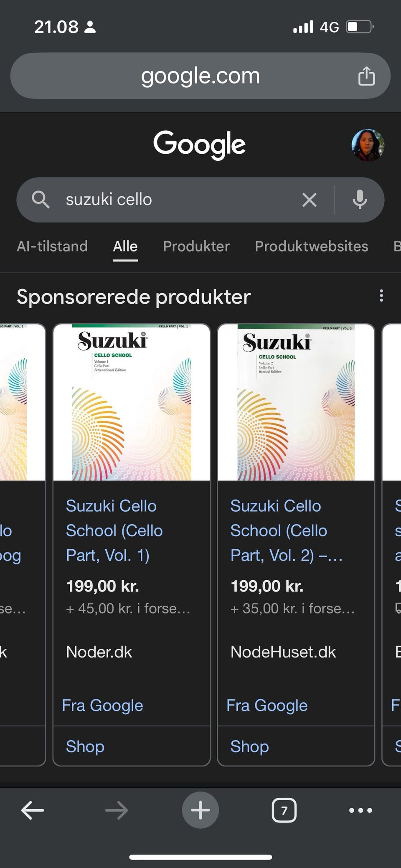Tap the share icon in address bar
401x868 pixels.
366,76
